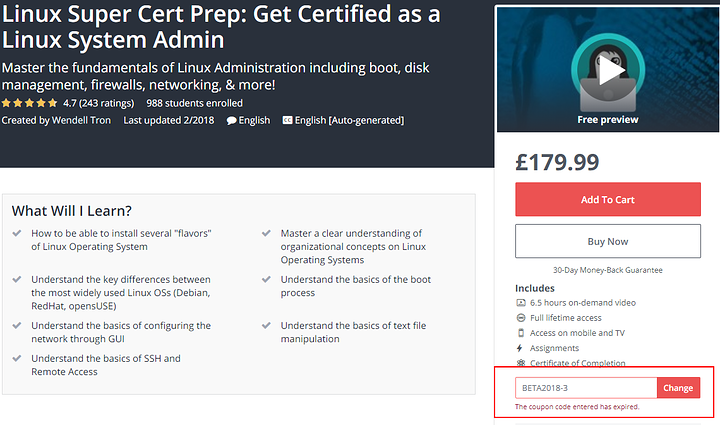Click the Assignments icon
Image resolution: width=720 pixels, height=425 pixels.
(520, 348)
